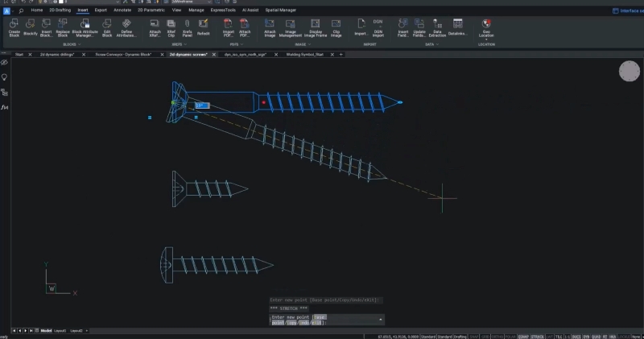Screen dimensions: 644x339
Task: Open the Insert Block tool
Action: [x=46, y=28]
